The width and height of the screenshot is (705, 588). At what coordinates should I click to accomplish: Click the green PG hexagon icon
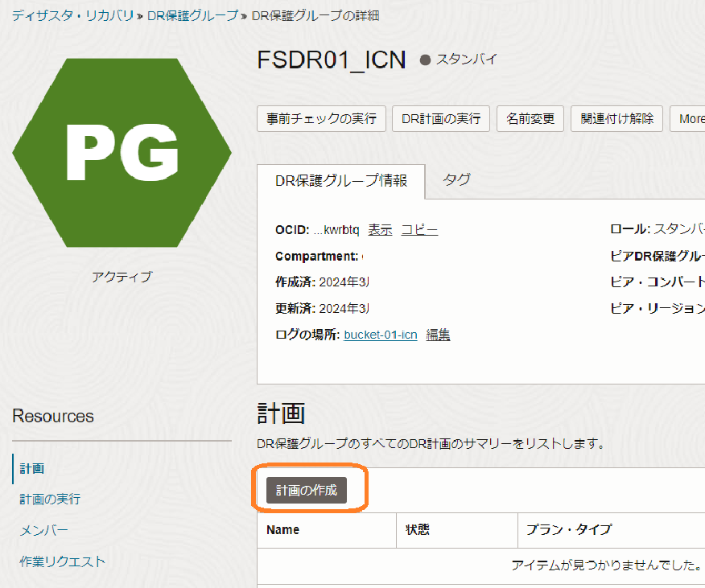pyautogui.click(x=122, y=153)
